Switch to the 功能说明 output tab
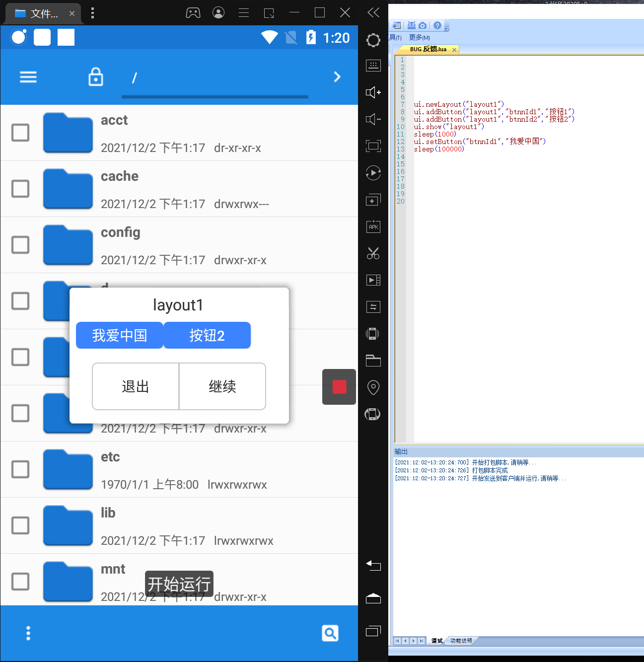644x662 pixels. coord(461,641)
